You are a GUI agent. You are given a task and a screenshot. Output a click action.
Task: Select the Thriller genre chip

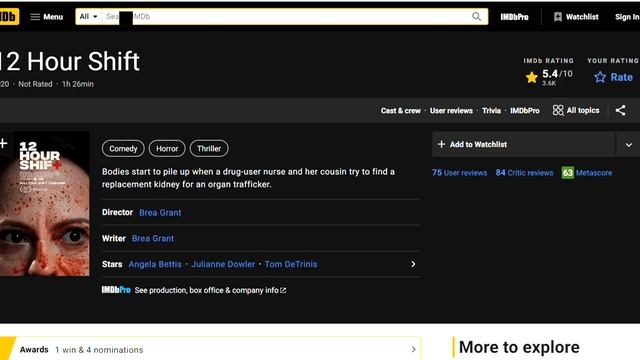pos(209,149)
